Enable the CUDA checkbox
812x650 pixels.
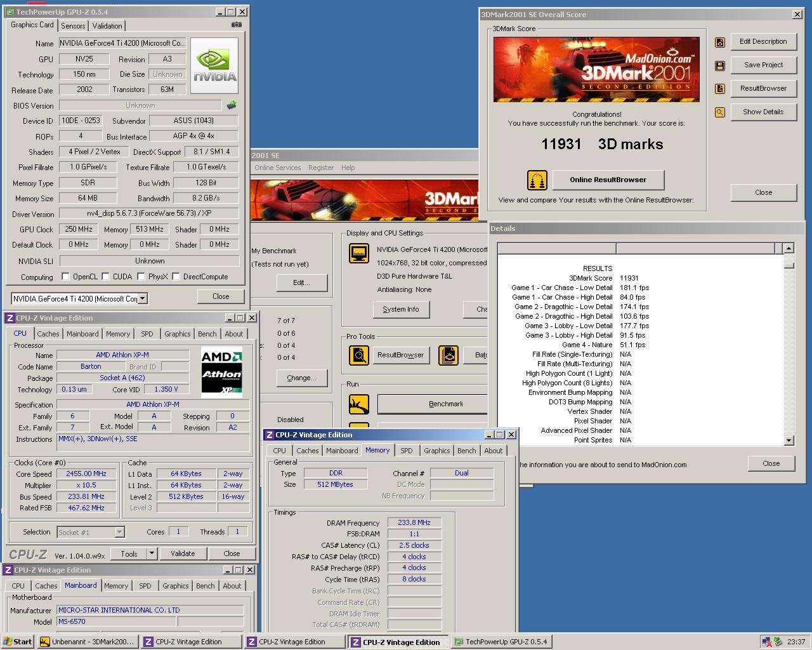106,277
